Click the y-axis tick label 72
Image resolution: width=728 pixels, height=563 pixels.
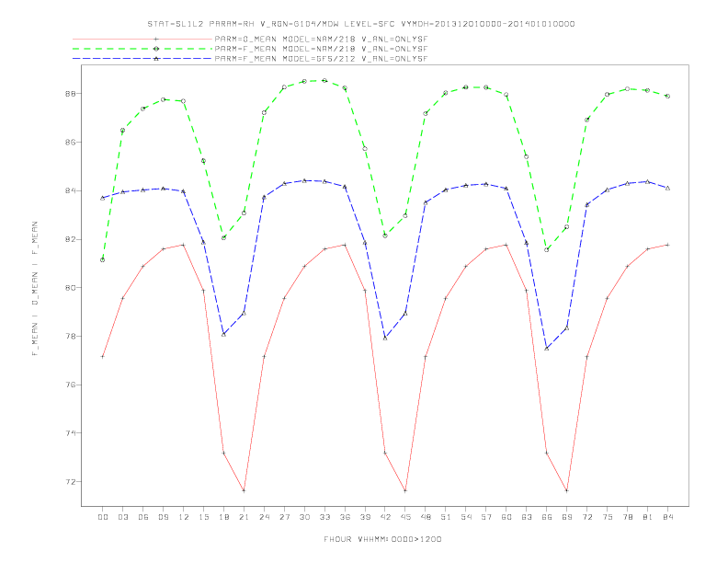pos(71,482)
